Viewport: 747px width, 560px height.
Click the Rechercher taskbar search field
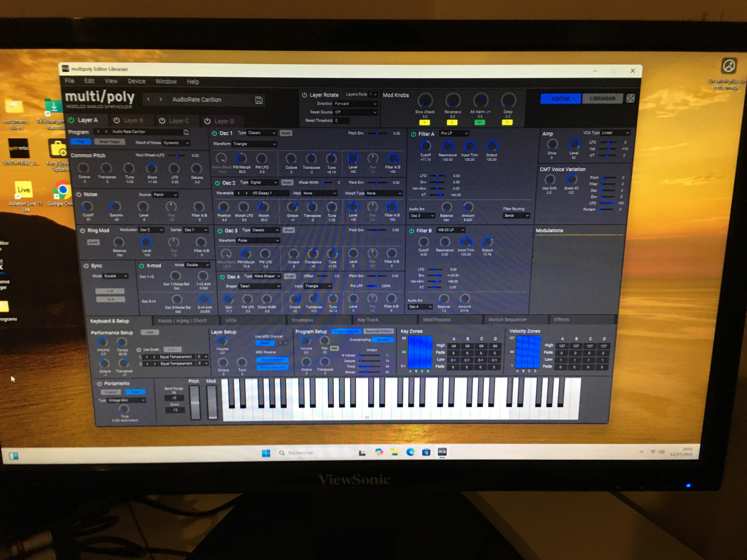315,453
